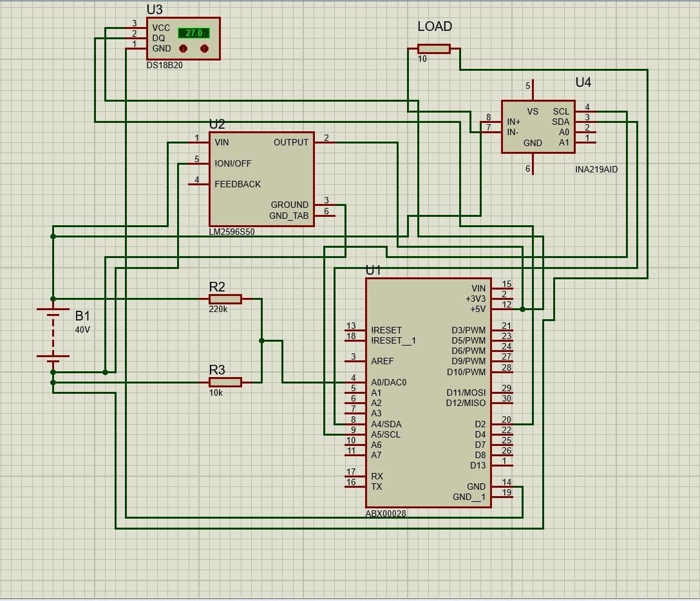This screenshot has width=700, height=601.
Task: Click the Arduino A4/SDA pin 8
Action: coord(355,424)
